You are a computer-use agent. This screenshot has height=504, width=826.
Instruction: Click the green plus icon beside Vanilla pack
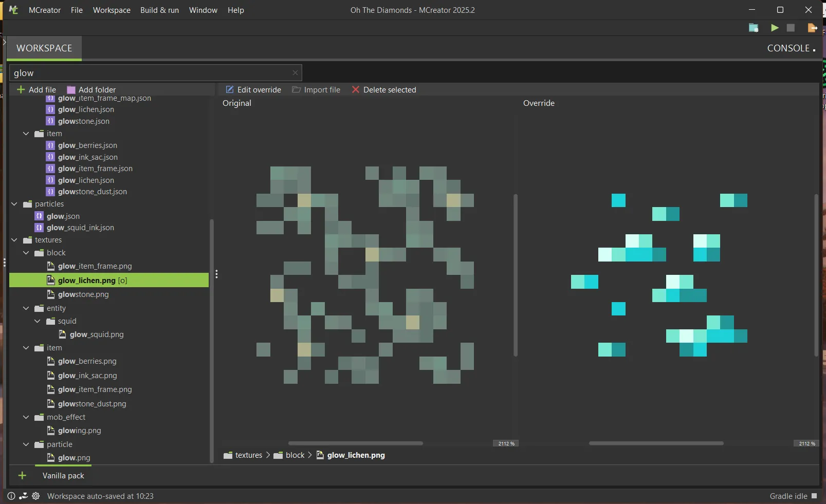click(22, 476)
